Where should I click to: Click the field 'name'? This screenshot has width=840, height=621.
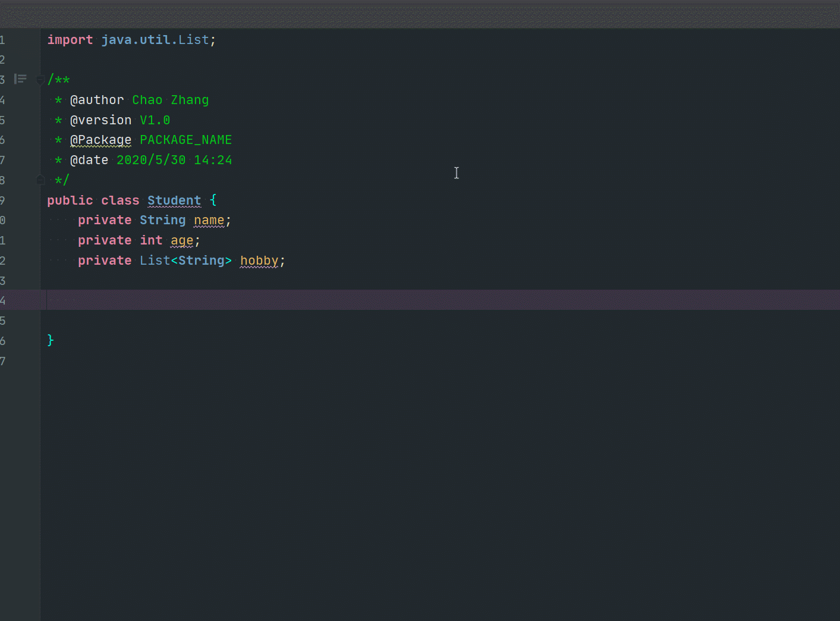click(209, 220)
